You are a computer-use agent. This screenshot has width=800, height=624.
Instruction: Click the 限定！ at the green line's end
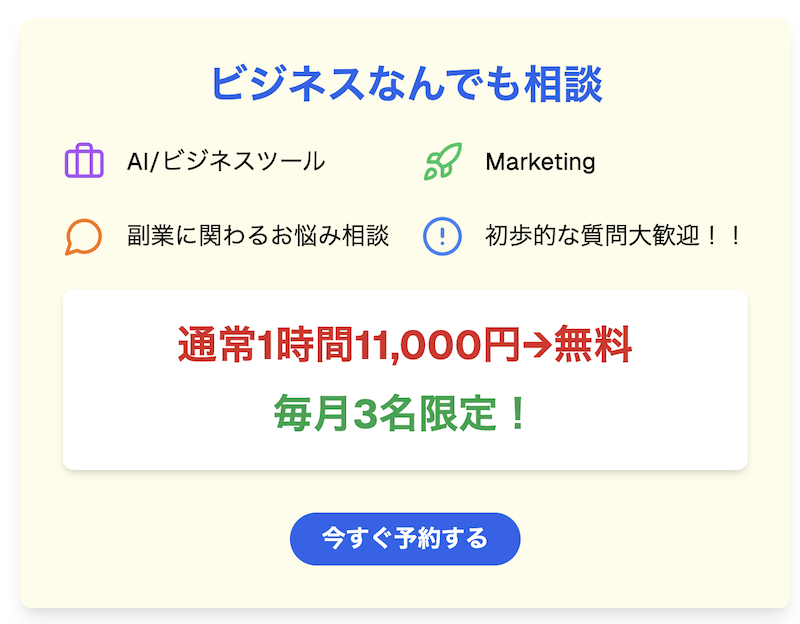tap(476, 413)
